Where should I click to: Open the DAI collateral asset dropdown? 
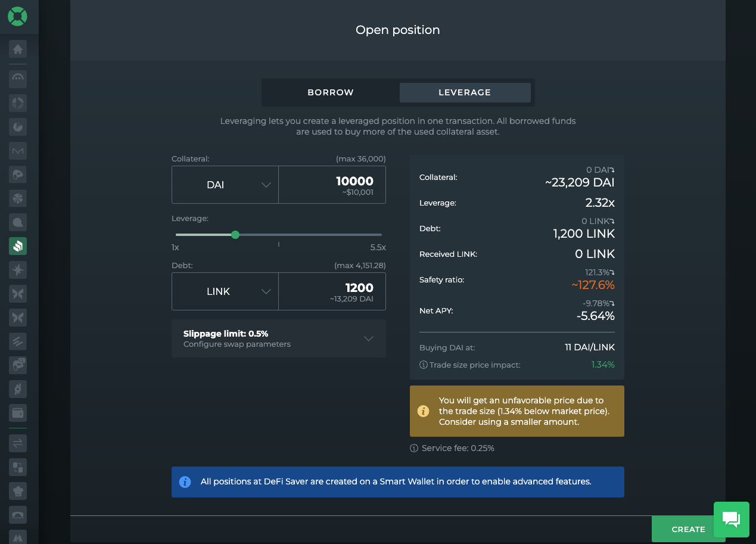coord(225,185)
